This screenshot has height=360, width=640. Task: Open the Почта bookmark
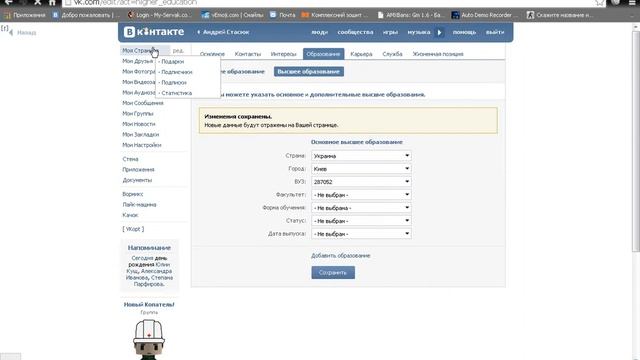[x=282, y=15]
